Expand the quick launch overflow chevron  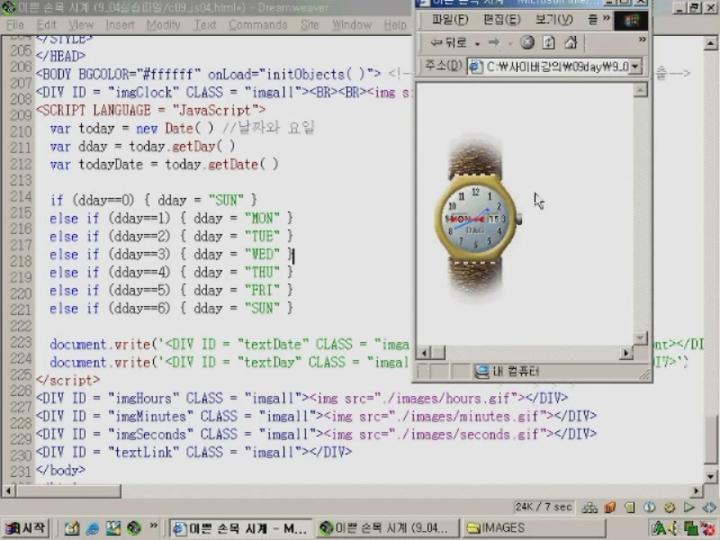coord(153,525)
